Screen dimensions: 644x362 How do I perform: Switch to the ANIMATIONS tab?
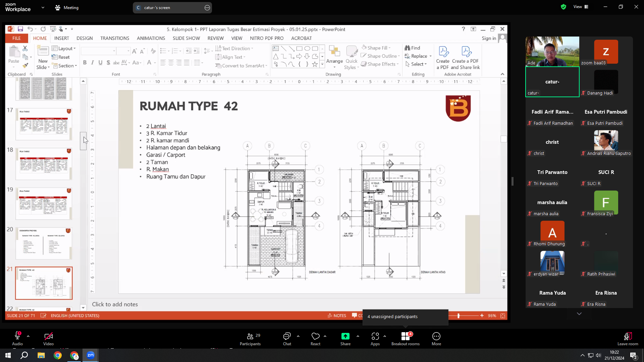tap(151, 38)
